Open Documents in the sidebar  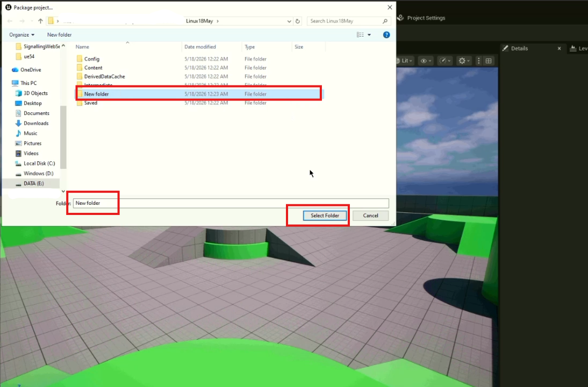(32, 113)
